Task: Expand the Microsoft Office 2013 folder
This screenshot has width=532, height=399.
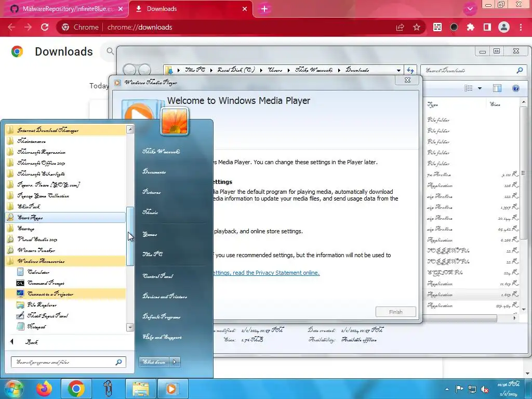Action: click(x=65, y=163)
